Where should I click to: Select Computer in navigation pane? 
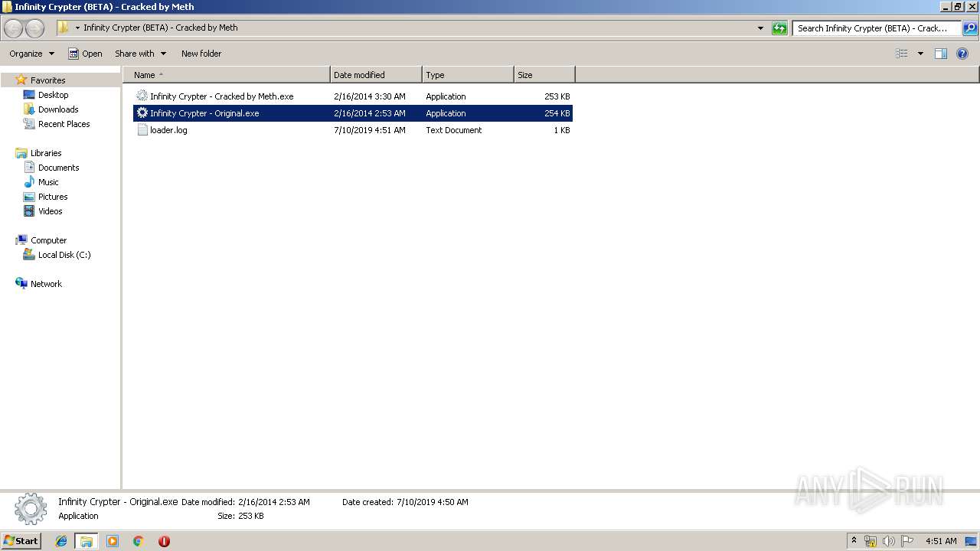48,240
